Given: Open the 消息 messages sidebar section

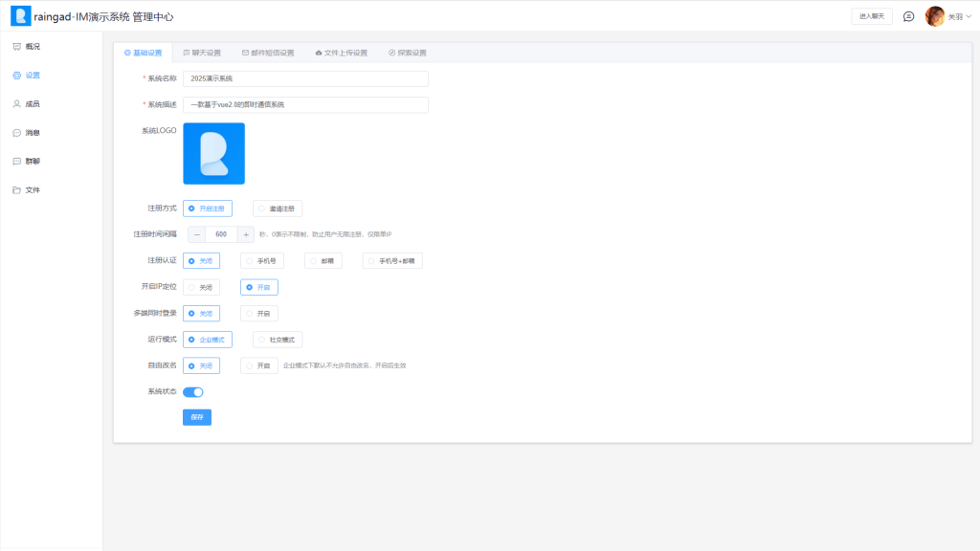Looking at the screenshot, I should 32,132.
